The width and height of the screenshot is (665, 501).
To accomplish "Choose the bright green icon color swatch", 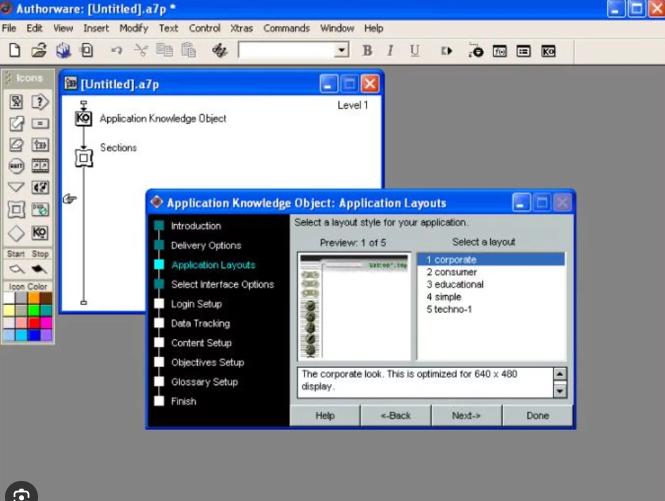I will point(34,311).
